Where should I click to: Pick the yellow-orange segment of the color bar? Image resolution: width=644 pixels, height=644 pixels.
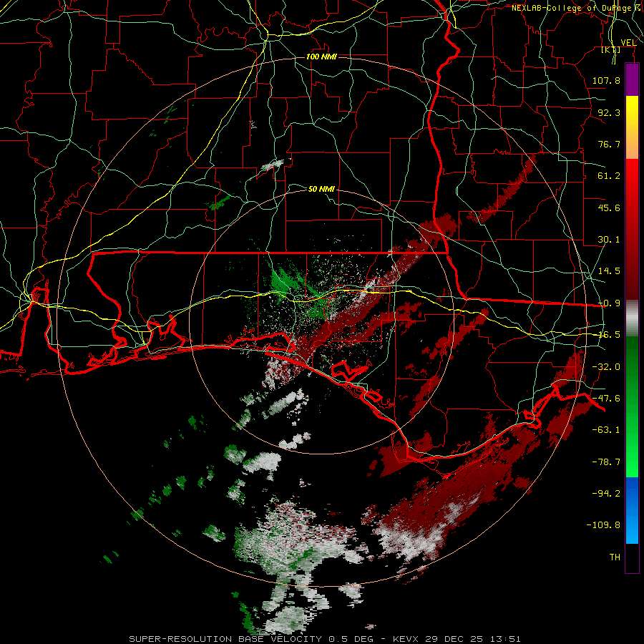coord(632,127)
